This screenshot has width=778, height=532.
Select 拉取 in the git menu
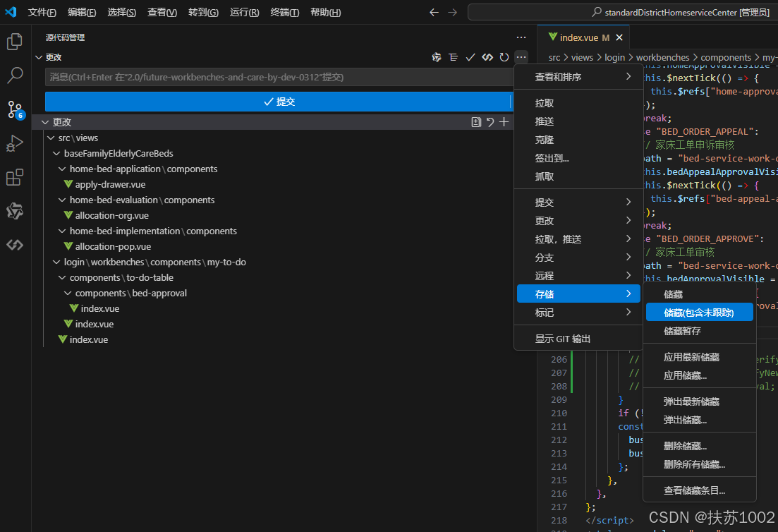click(578, 103)
